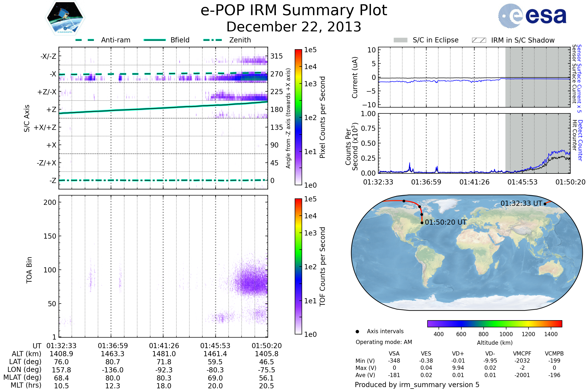Screen dimensions: 588x392
Task: Click the IRM in S/C Shadow hatched patch
Action: (479, 40)
